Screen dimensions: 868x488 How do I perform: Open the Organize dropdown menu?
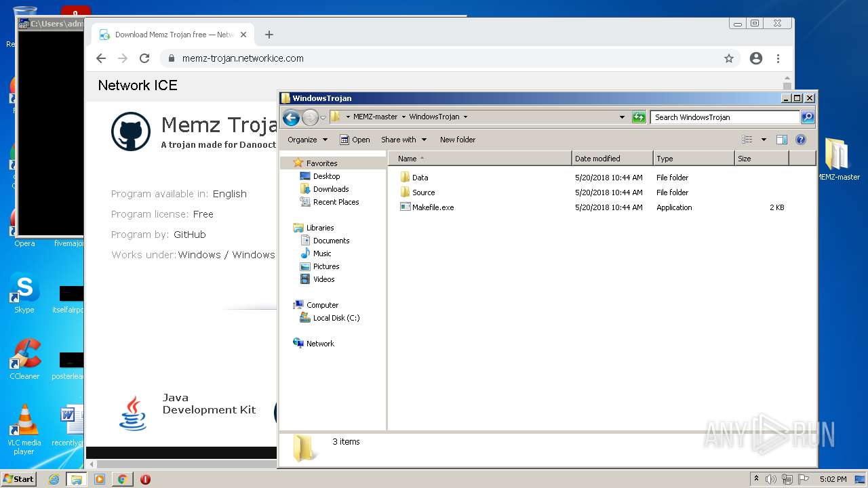click(307, 140)
